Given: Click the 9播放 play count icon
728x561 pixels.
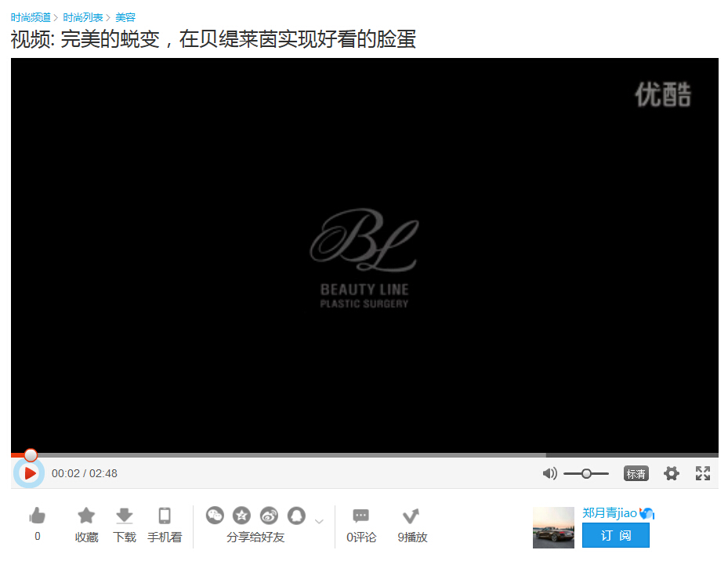Looking at the screenshot, I should pyautogui.click(x=411, y=516).
